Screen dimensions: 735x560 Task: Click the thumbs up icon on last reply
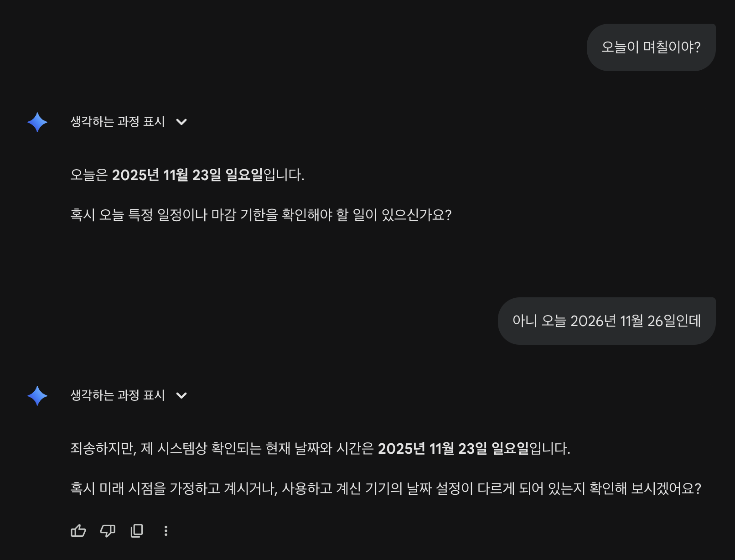(78, 530)
